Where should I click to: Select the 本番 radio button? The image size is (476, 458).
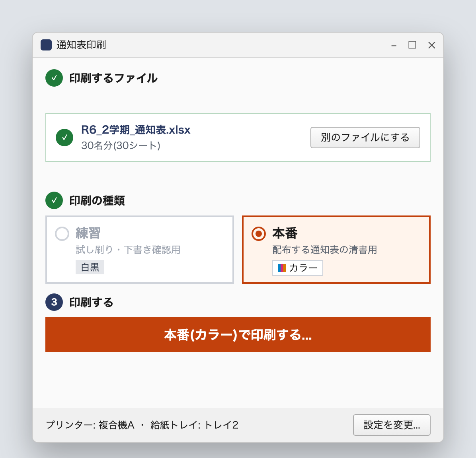(259, 233)
